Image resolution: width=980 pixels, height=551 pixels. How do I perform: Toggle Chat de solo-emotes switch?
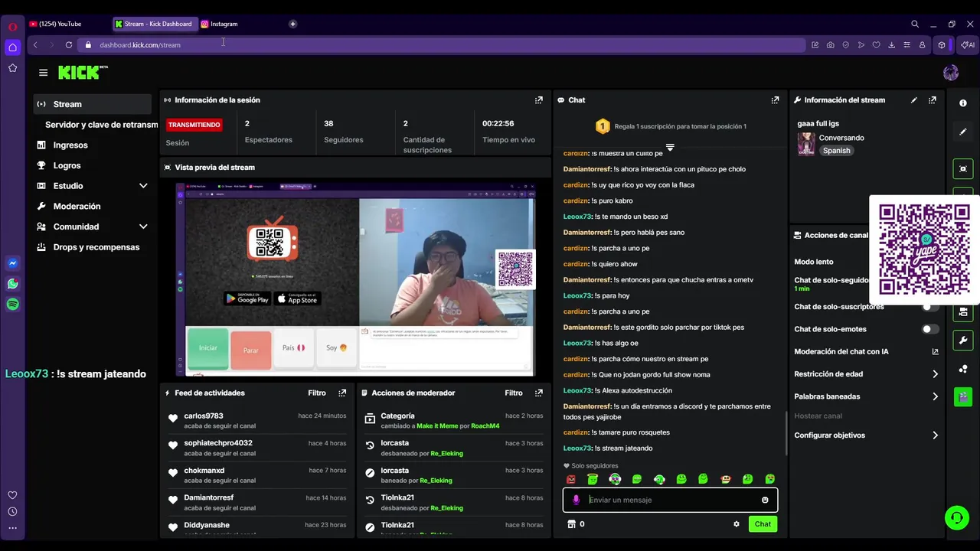tap(930, 329)
